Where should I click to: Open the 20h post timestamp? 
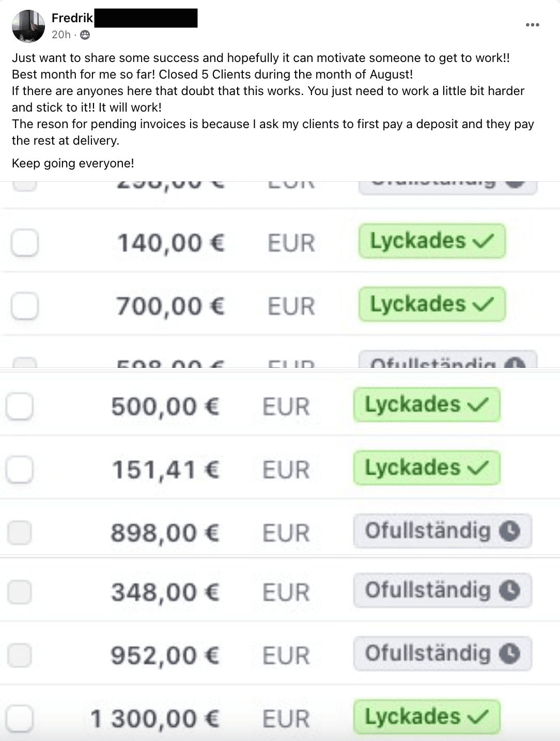click(61, 35)
